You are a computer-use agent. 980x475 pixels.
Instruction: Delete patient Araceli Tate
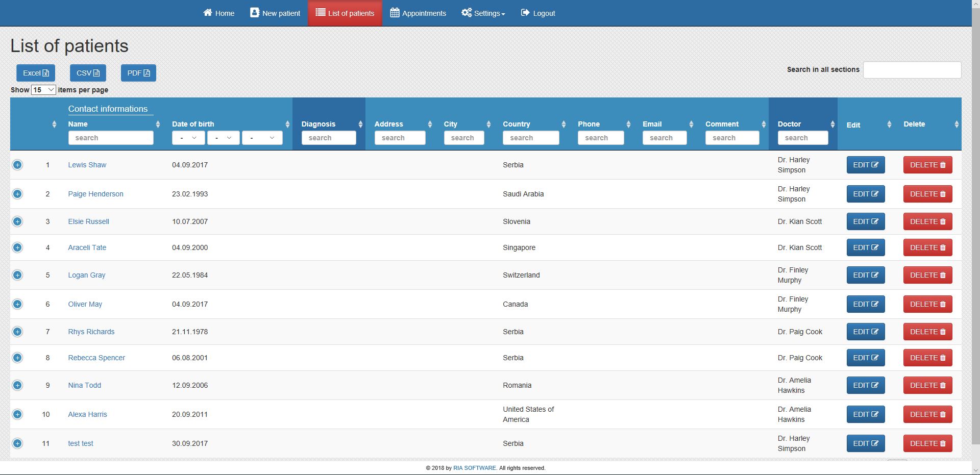[927, 247]
